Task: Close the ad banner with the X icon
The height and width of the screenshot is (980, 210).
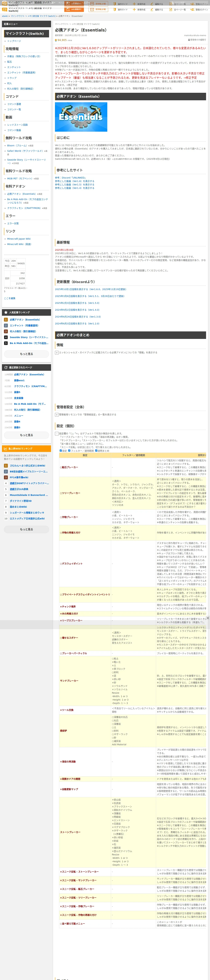Action: click(x=208, y=618)
